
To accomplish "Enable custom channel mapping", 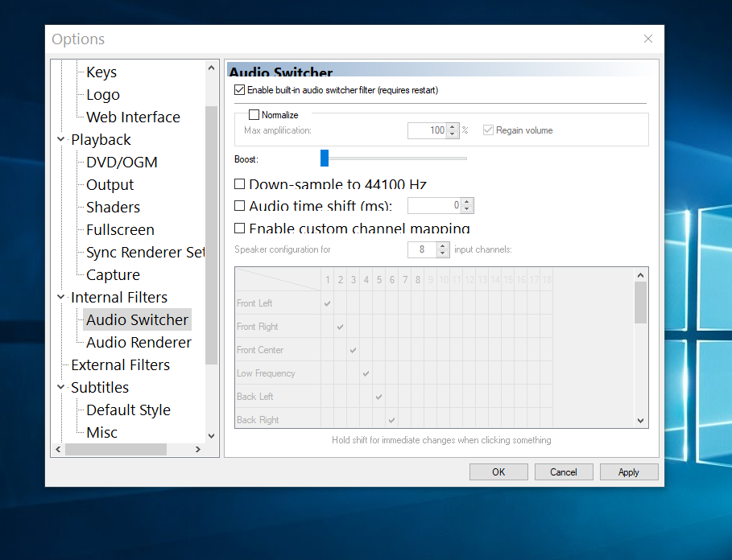I will pos(239,229).
